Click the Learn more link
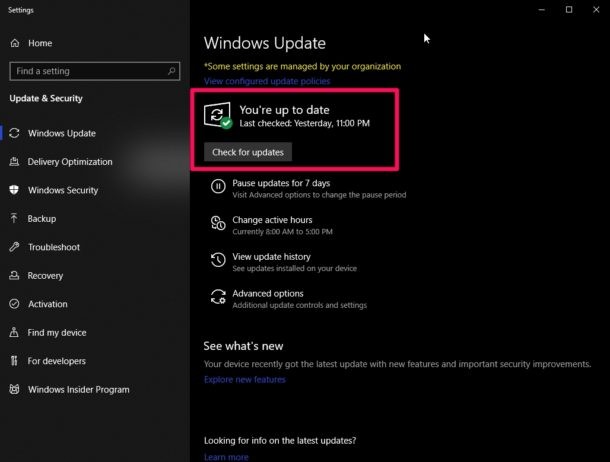 pos(226,457)
